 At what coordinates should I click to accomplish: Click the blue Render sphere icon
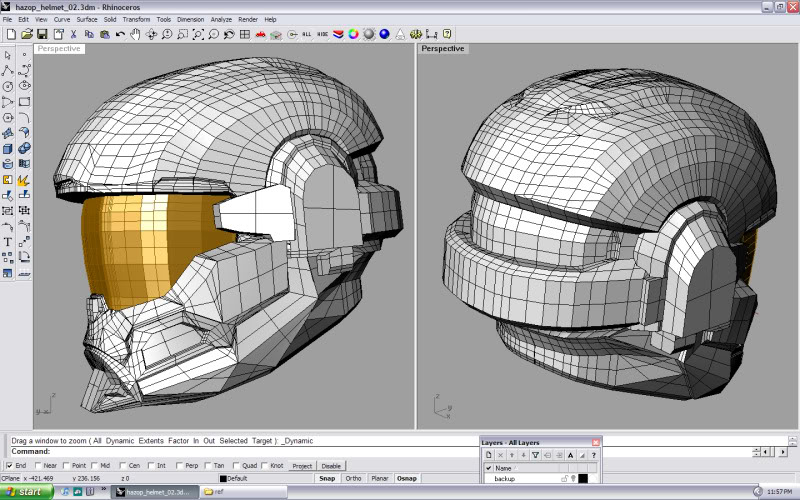384,34
